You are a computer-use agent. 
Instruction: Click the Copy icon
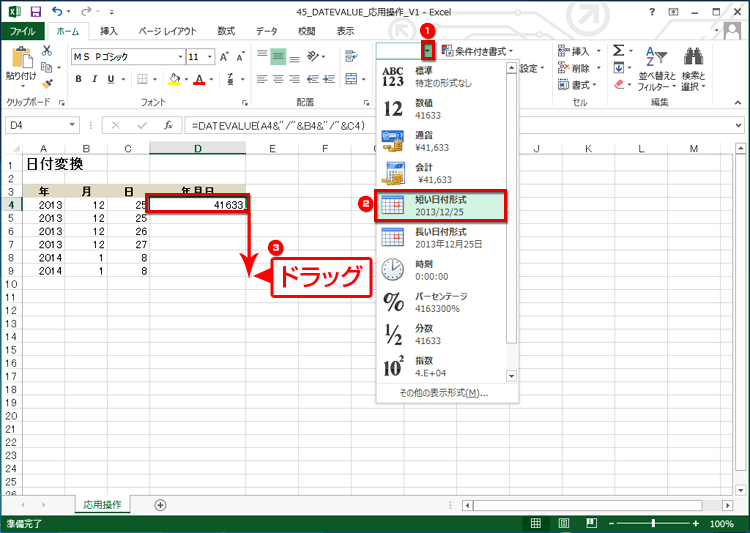[x=46, y=67]
